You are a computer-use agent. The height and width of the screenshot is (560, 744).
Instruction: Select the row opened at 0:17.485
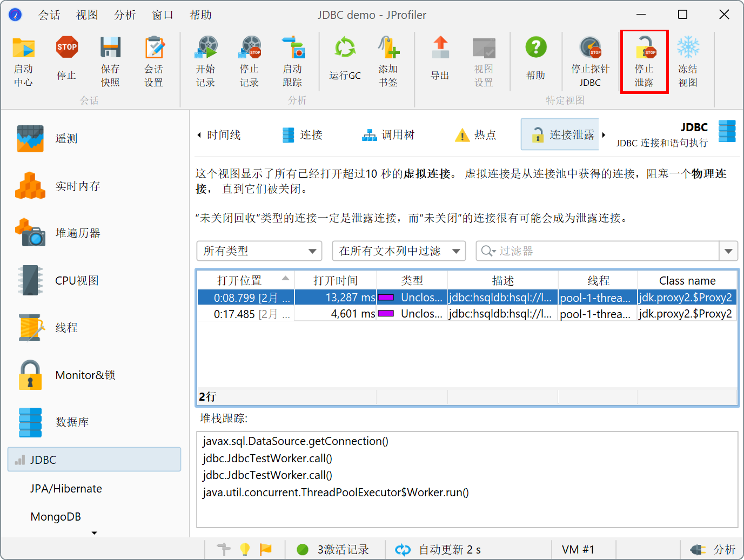tap(467, 314)
